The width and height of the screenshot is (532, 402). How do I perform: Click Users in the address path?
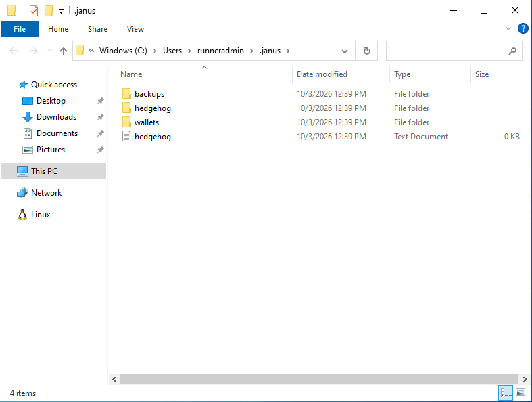[x=172, y=51]
